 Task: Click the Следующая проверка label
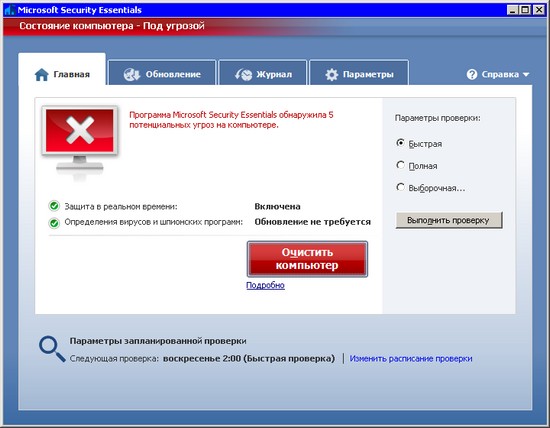pos(114,359)
